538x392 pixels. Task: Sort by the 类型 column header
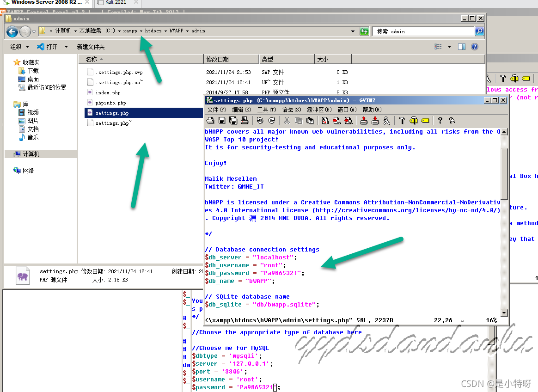287,59
